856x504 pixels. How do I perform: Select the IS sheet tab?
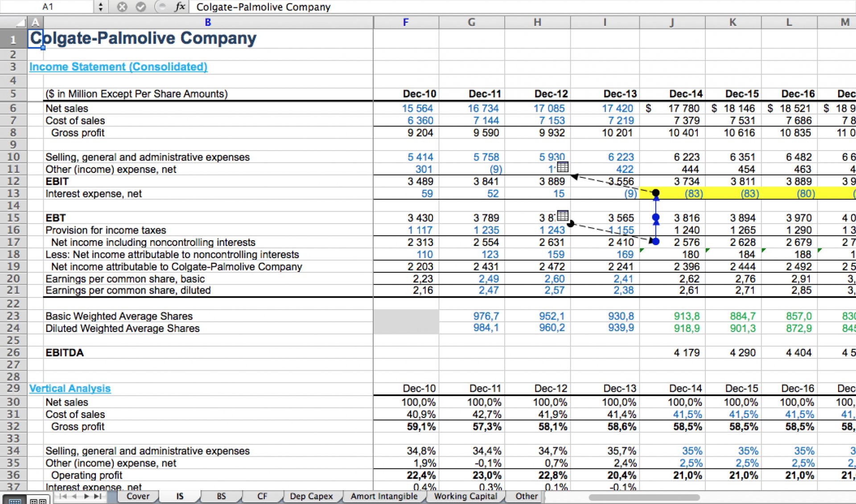click(x=180, y=496)
